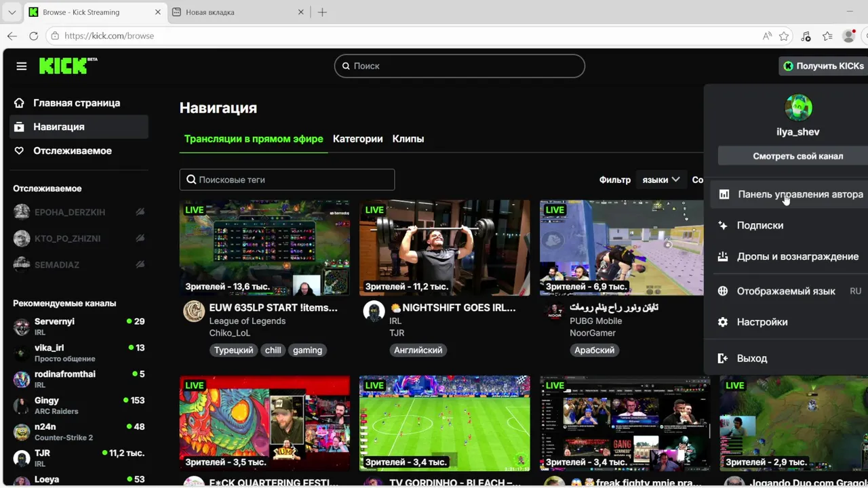Switch to the Категории tab
This screenshot has height=488, width=868.
357,138
